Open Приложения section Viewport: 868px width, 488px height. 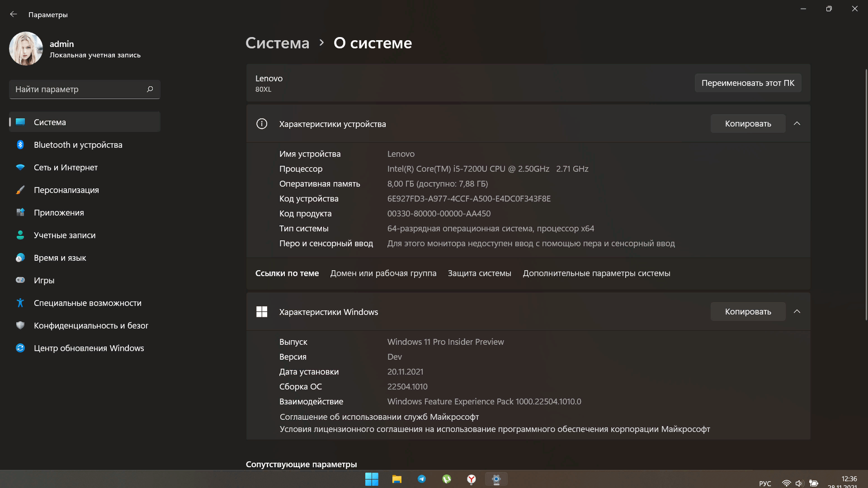[x=85, y=212]
